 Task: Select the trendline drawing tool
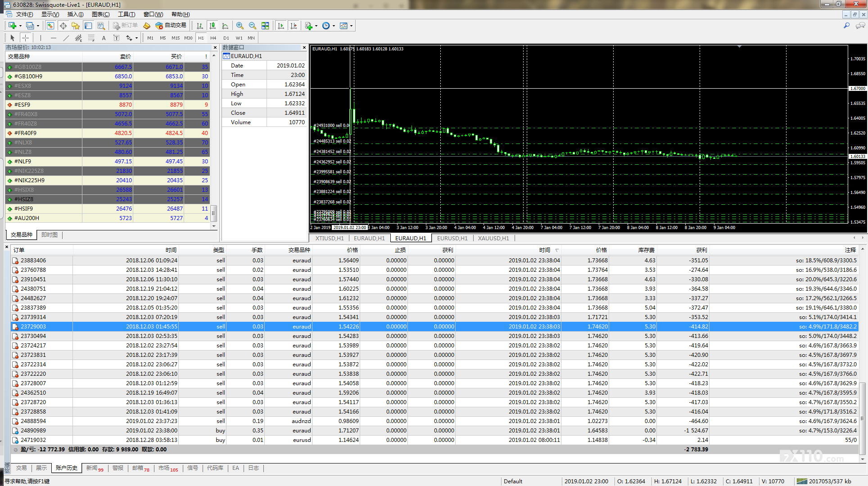pos(66,38)
